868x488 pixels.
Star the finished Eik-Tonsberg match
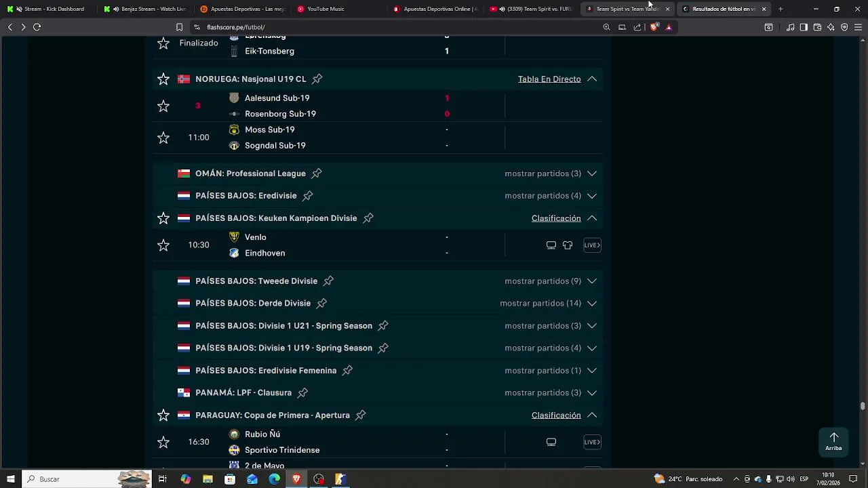click(163, 43)
